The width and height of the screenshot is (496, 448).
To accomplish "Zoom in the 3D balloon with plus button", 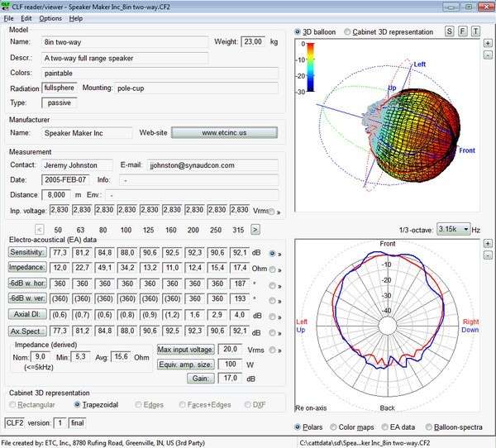I will coord(488,43).
